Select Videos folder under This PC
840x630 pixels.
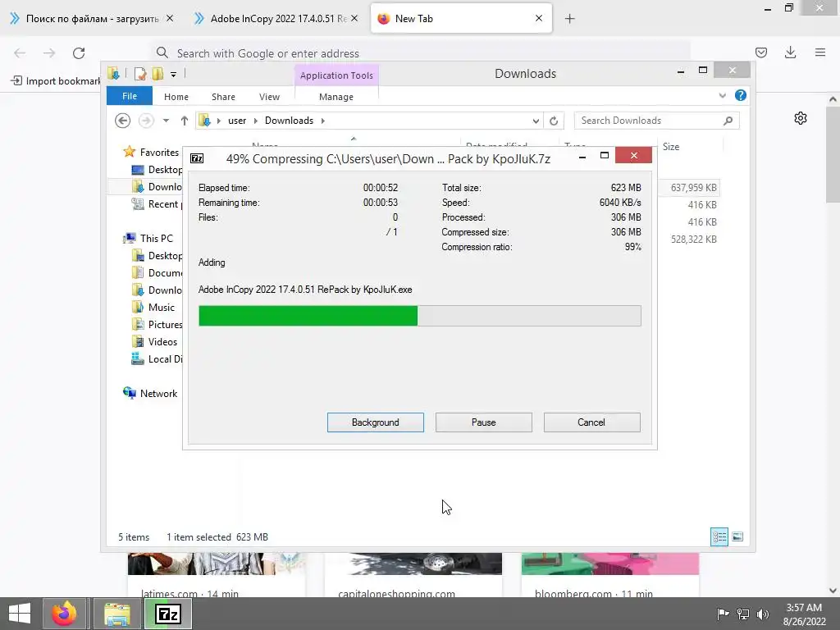point(154,342)
